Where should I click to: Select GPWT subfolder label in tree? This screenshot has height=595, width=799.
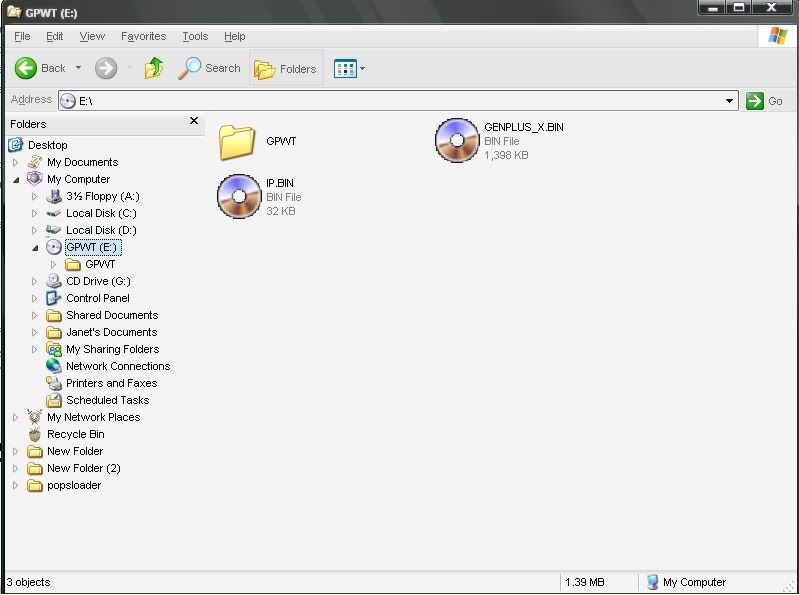coord(100,264)
